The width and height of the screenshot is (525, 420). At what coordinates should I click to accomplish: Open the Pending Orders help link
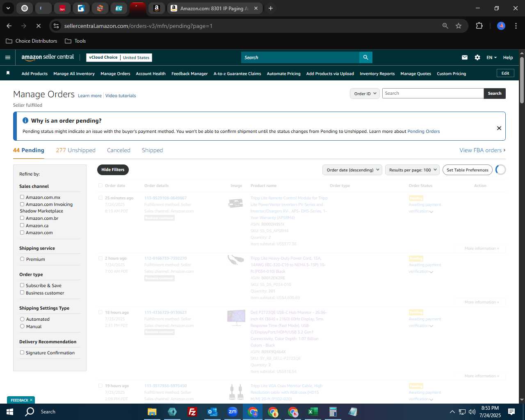point(423,131)
